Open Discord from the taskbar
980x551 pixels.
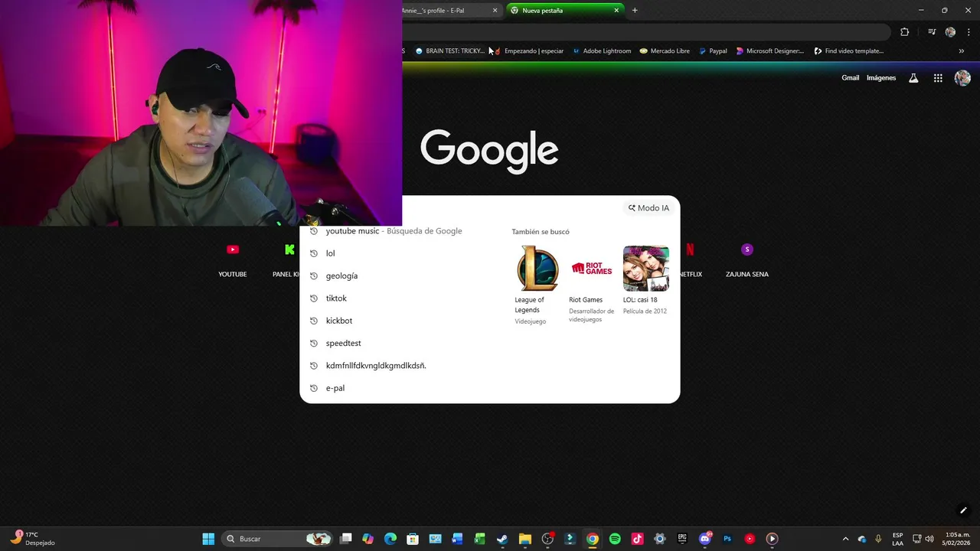click(x=704, y=539)
